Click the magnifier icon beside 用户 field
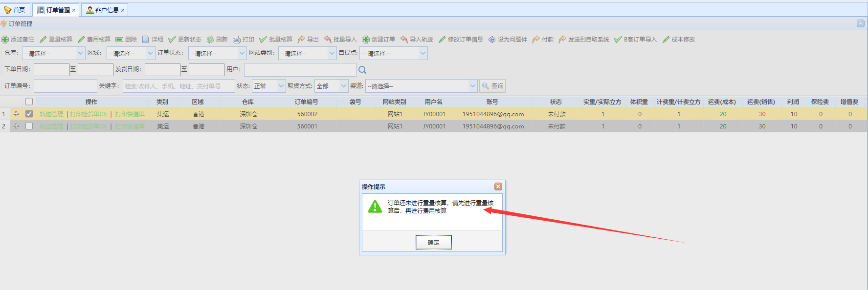The image size is (868, 290). (x=362, y=70)
